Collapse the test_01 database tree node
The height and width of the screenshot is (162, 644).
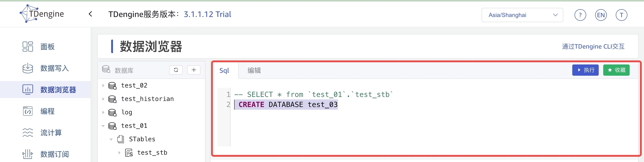click(x=103, y=126)
